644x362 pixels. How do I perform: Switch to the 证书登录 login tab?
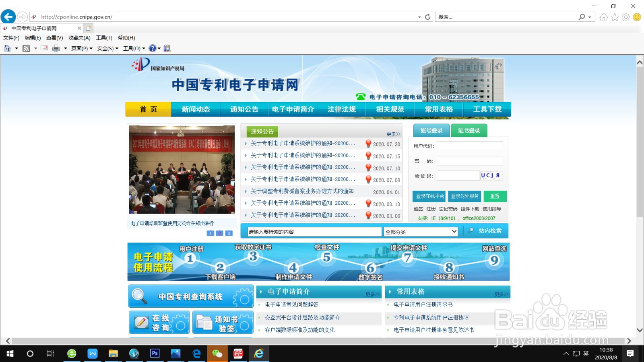(x=469, y=130)
